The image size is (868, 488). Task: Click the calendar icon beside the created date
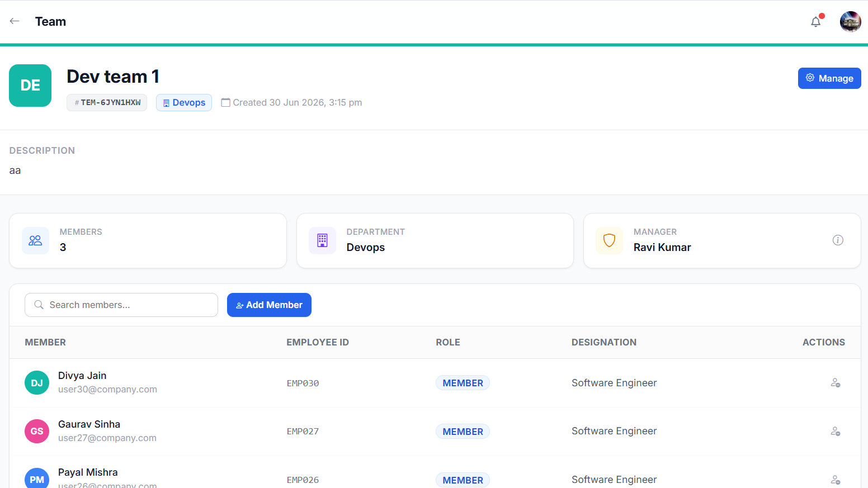[x=226, y=102]
